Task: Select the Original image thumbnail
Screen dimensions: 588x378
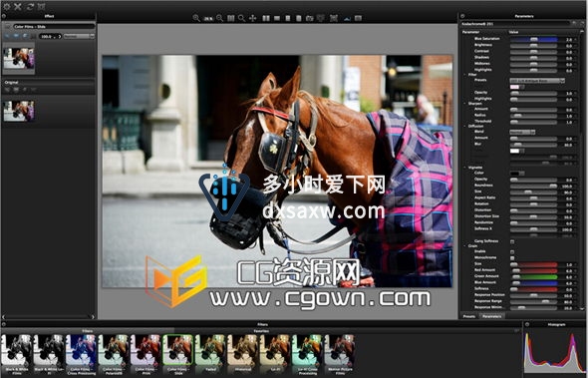Action: point(19,111)
